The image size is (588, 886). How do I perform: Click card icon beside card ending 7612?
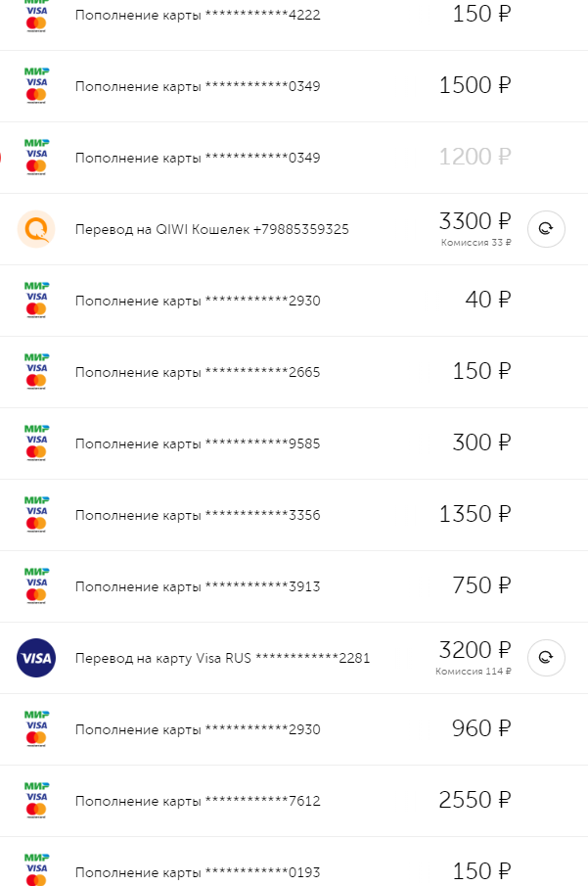[x=36, y=801]
